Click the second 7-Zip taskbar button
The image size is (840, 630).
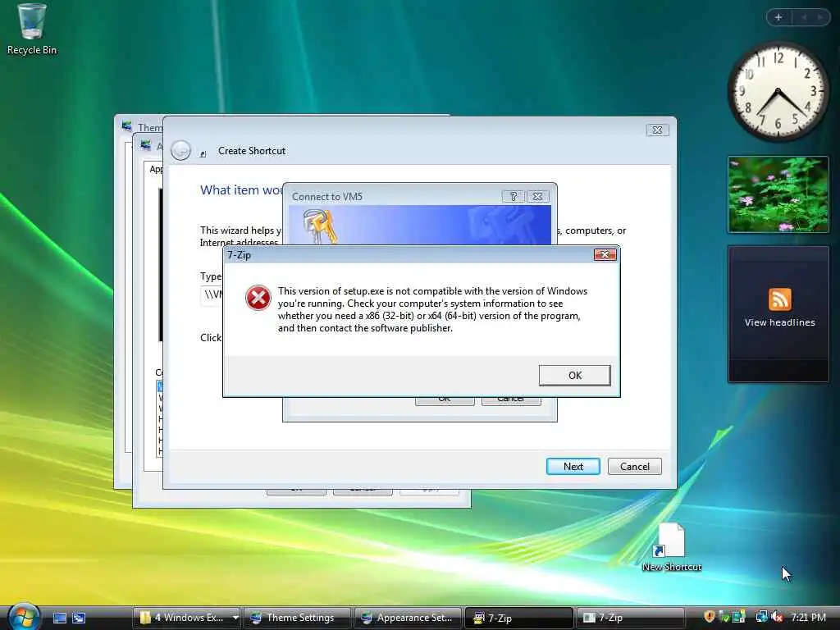coord(630,618)
